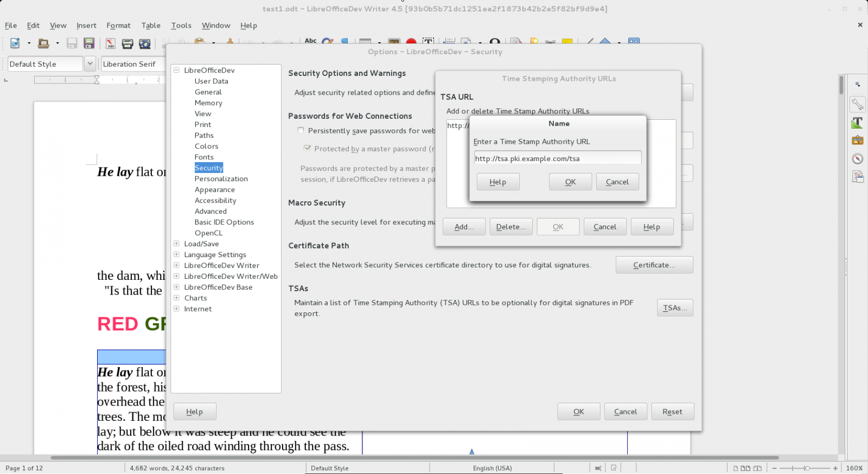Click the Save As green floppy icon
This screenshot has width=868, height=474.
click(x=89, y=43)
